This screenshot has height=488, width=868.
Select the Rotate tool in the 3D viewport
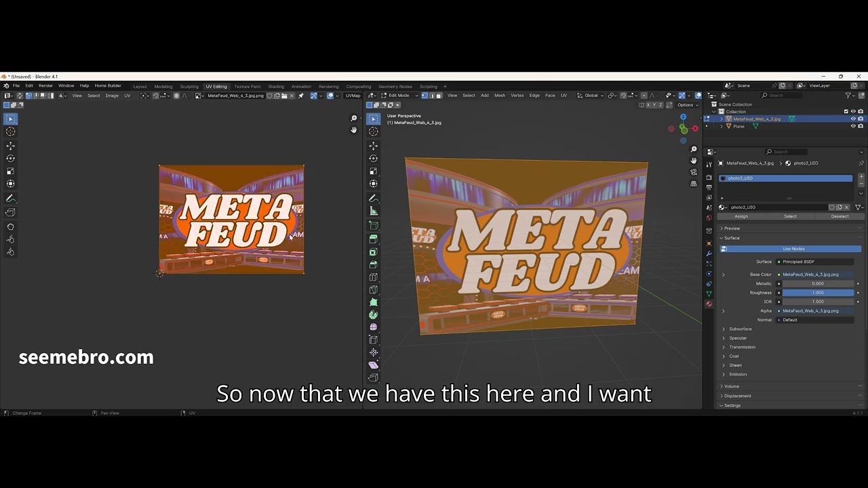click(x=373, y=158)
